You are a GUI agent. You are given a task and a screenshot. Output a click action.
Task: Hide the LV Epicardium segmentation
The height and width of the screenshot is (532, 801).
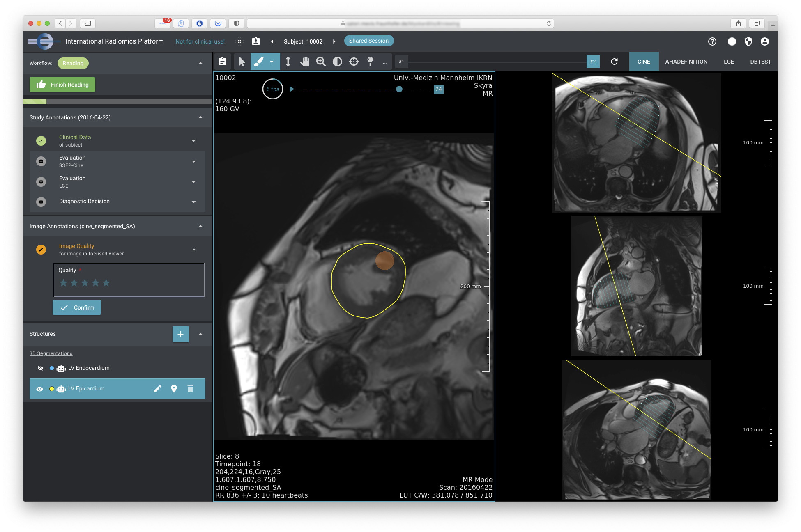(x=39, y=389)
